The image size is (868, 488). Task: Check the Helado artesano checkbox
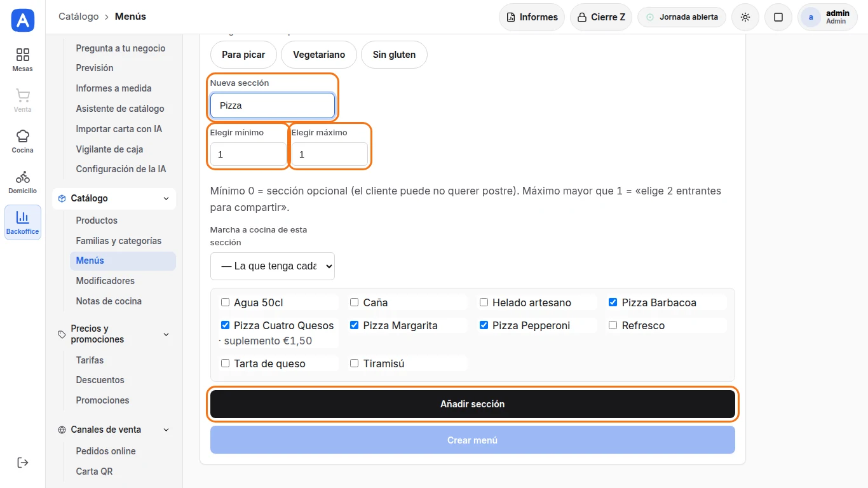click(484, 302)
